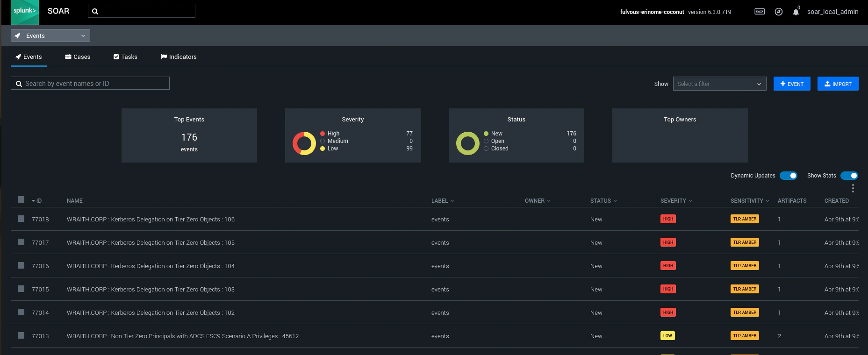Select the Medium severity legend entry
The width and height of the screenshot is (868, 355).
point(334,141)
